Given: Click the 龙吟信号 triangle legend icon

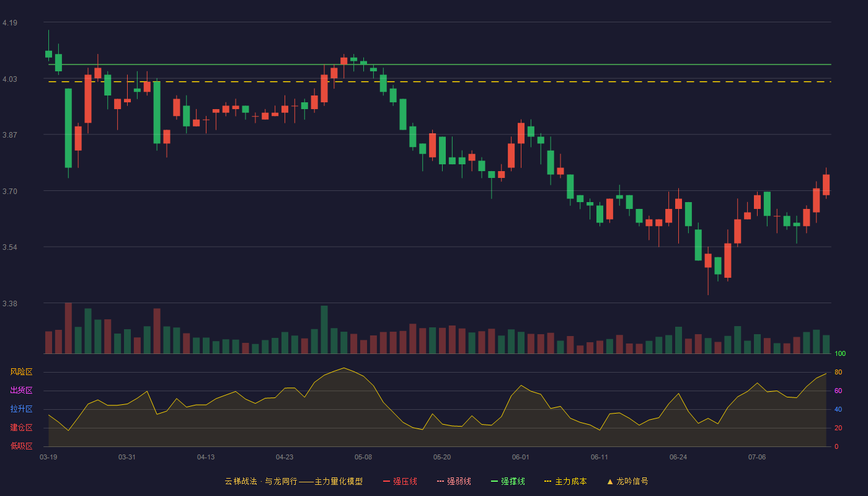Looking at the screenshot, I should tap(610, 481).
